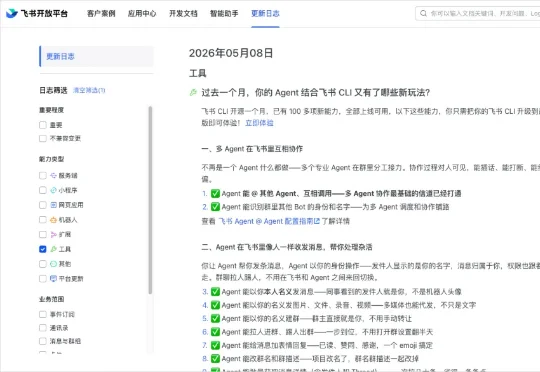Tick the 通讯录 checkbox
The height and width of the screenshot is (372, 540).
click(x=43, y=328)
